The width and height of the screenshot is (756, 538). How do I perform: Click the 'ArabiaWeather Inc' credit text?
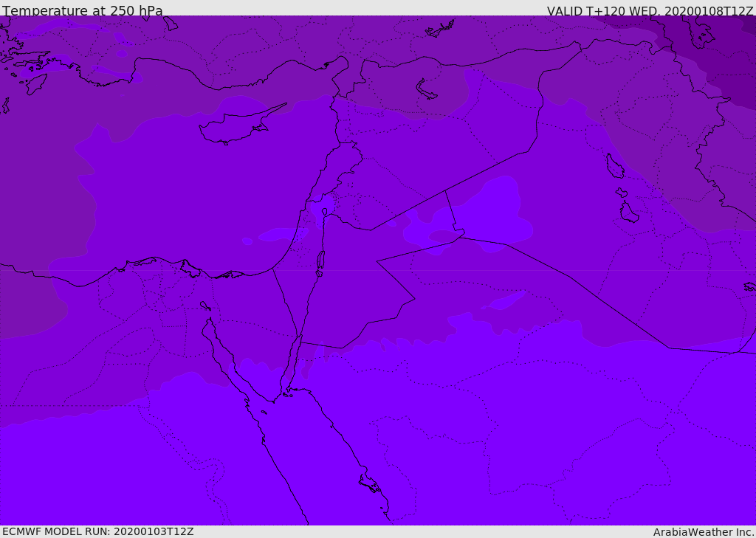703,532
